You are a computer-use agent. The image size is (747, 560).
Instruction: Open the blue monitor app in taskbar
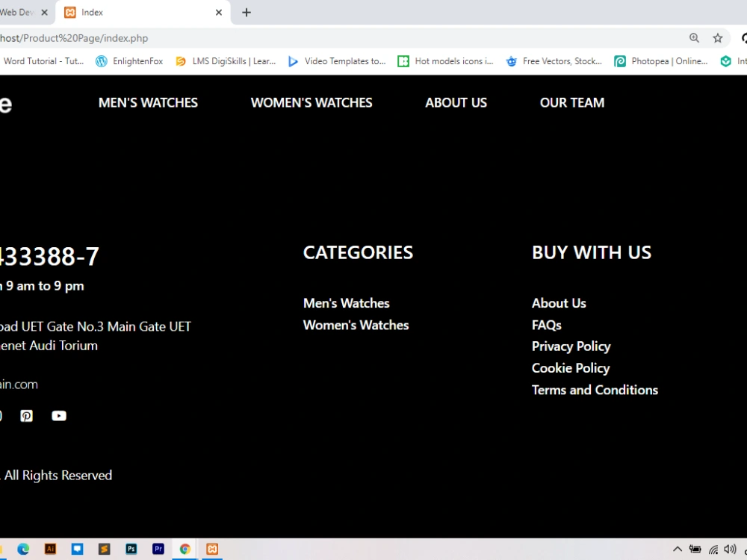(77, 549)
